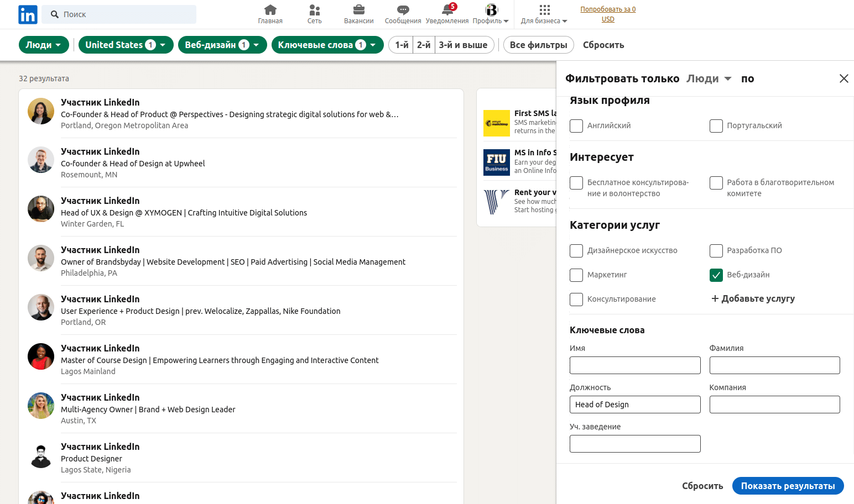Open the Jobs (Вакансии) briefcase icon
This screenshot has height=504, width=854.
click(358, 10)
